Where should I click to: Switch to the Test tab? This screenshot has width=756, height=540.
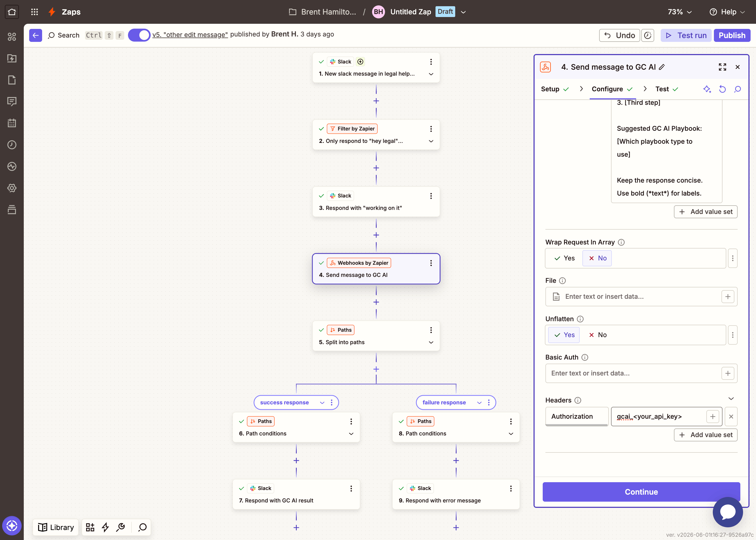(667, 89)
